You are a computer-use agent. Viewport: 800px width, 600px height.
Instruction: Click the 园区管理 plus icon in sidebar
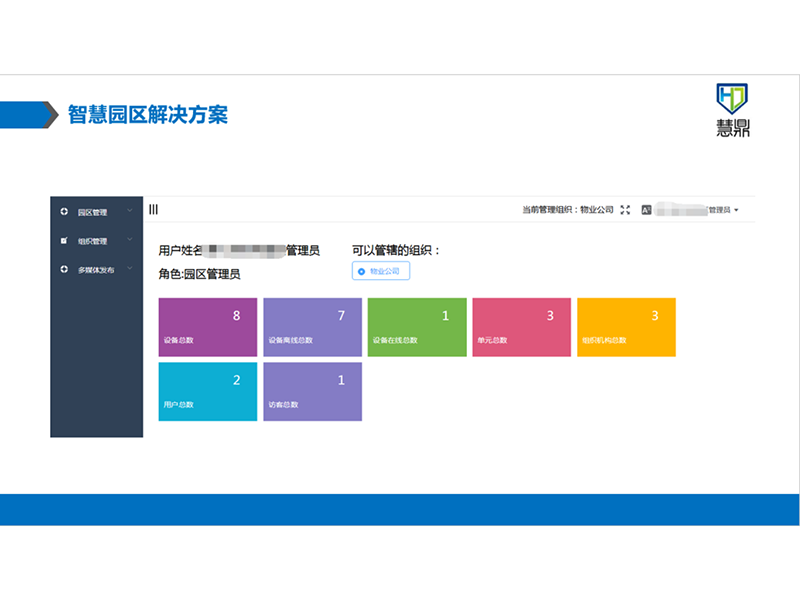pyautogui.click(x=64, y=212)
